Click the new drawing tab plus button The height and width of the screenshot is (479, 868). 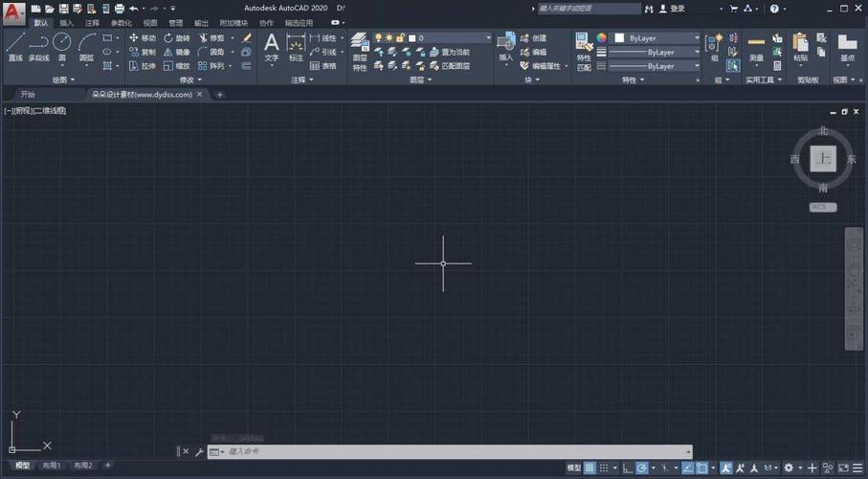[219, 95]
